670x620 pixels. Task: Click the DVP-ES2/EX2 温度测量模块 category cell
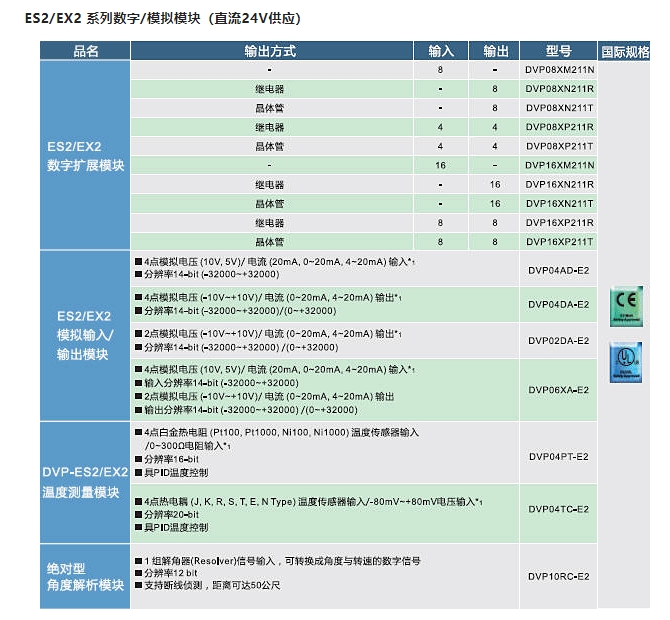tap(86, 482)
